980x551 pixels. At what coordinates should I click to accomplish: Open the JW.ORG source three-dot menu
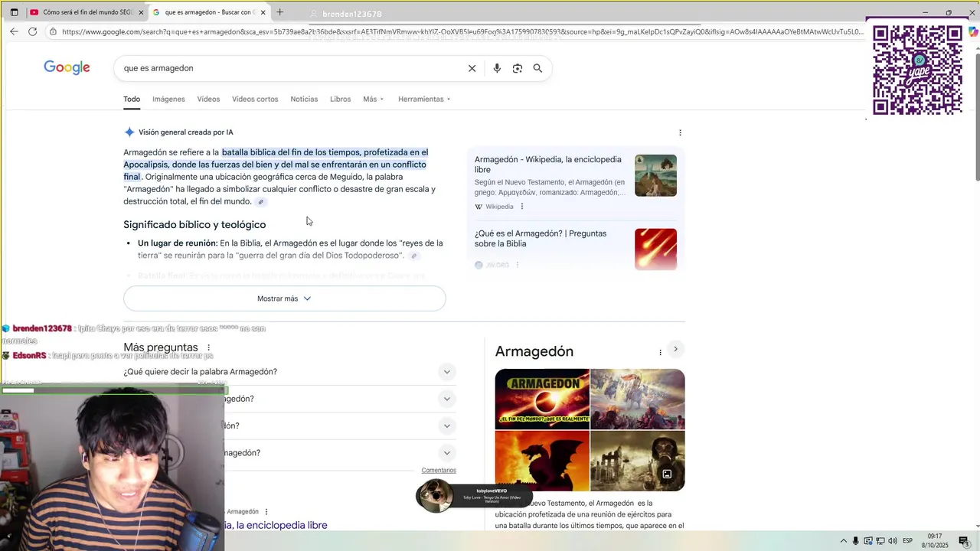click(518, 265)
